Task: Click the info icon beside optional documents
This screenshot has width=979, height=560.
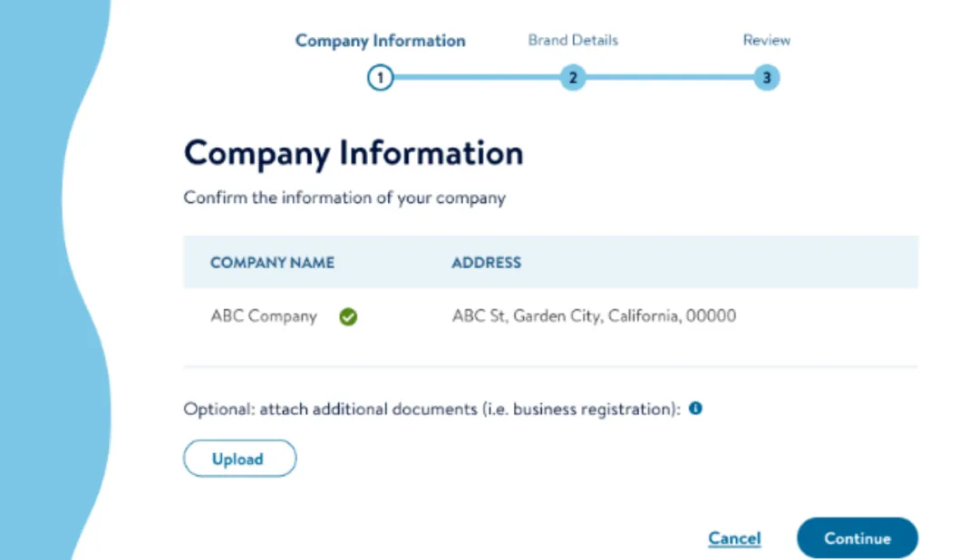Action: [x=695, y=409]
